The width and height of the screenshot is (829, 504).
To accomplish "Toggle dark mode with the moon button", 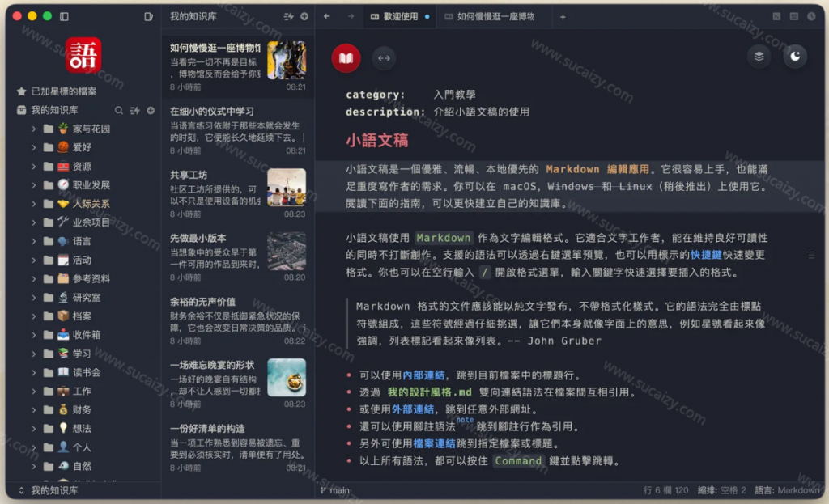I will (795, 57).
